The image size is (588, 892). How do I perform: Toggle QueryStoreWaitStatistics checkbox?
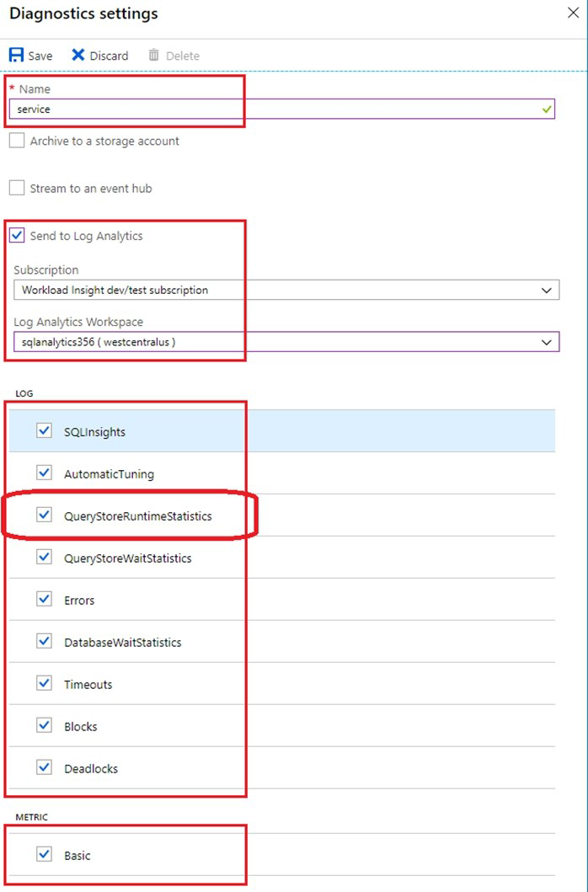coord(45,558)
